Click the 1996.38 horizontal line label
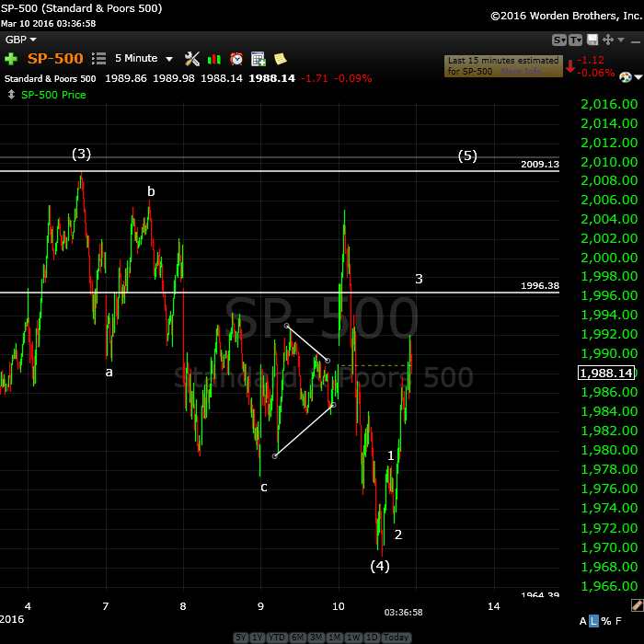The image size is (644, 644). click(540, 285)
